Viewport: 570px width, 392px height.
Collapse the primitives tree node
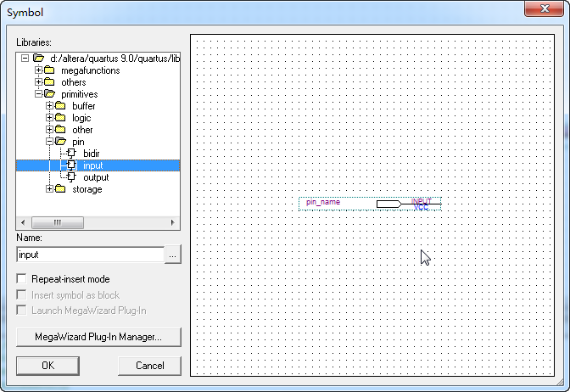[38, 94]
